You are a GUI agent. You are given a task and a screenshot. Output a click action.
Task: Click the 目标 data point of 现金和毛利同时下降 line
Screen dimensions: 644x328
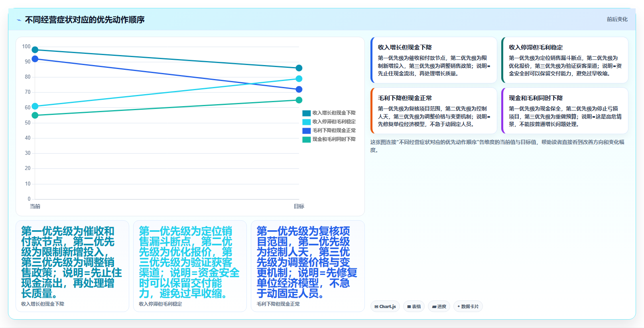[299, 100]
